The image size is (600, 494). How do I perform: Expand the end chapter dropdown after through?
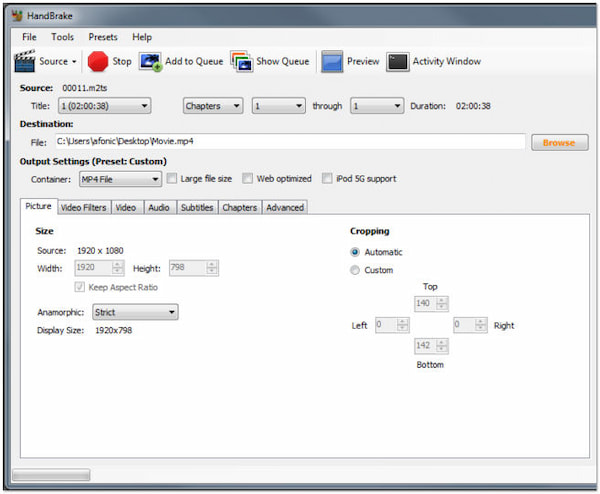377,106
